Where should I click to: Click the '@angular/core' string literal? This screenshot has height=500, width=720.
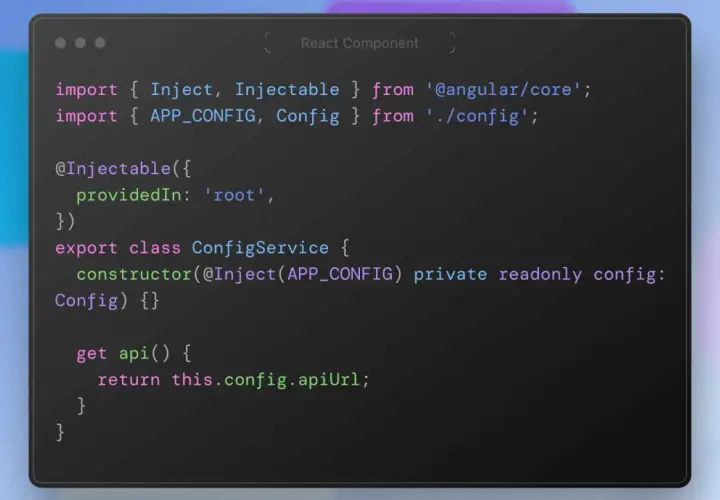pos(503,90)
